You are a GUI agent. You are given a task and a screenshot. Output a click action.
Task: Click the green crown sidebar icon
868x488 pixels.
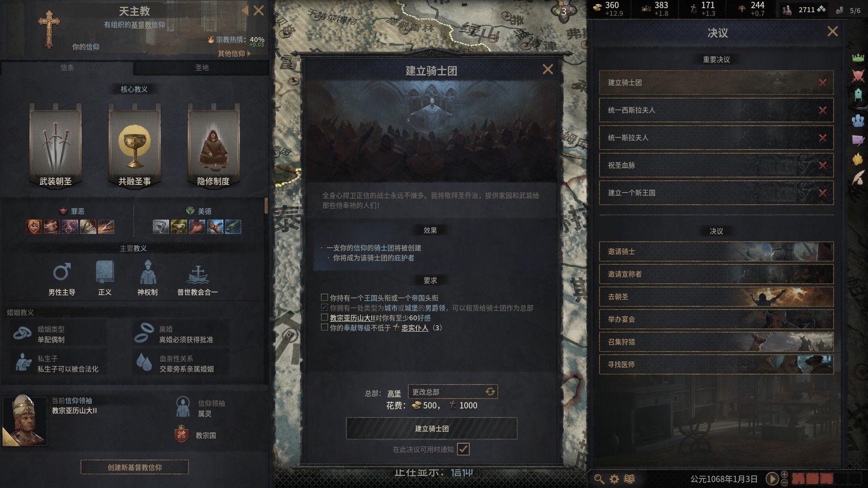coord(858,57)
